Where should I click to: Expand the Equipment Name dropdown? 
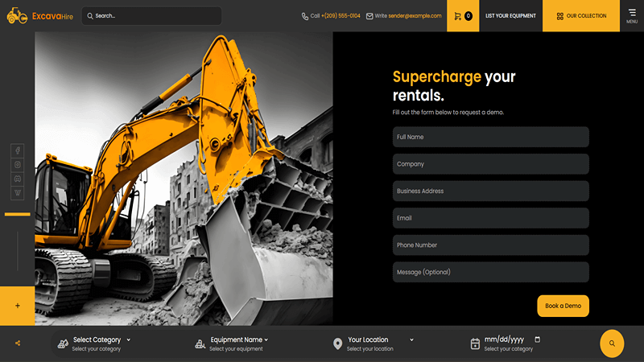[x=239, y=339]
